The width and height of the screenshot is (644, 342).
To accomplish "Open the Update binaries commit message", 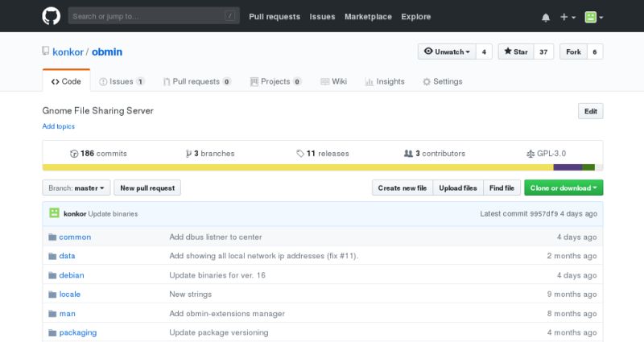I will 113,214.
